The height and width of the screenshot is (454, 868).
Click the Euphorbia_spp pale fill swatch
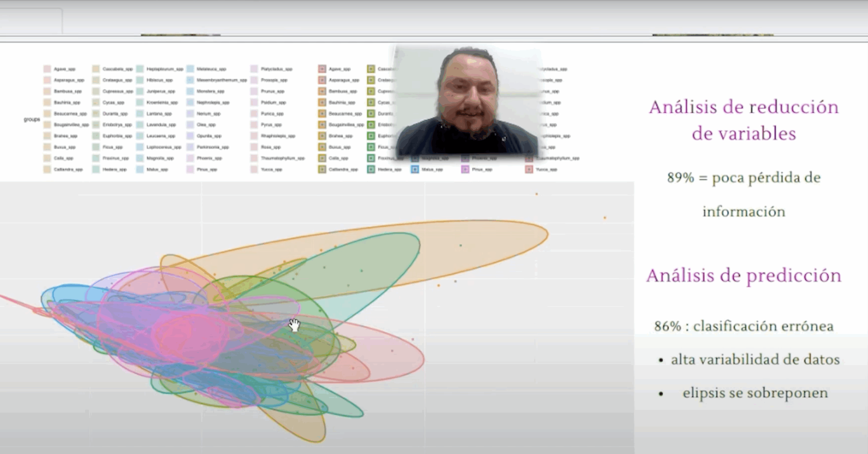click(x=96, y=136)
